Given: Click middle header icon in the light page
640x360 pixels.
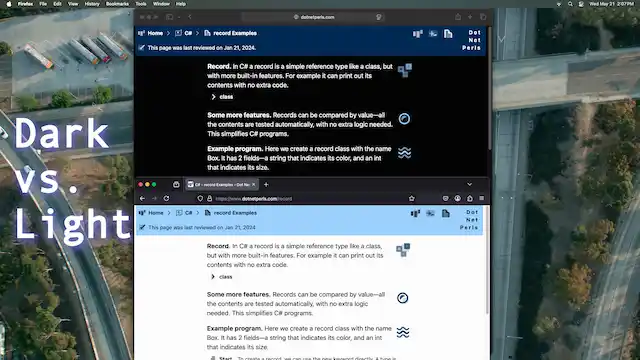Looking at the screenshot, I should [x=431, y=213].
